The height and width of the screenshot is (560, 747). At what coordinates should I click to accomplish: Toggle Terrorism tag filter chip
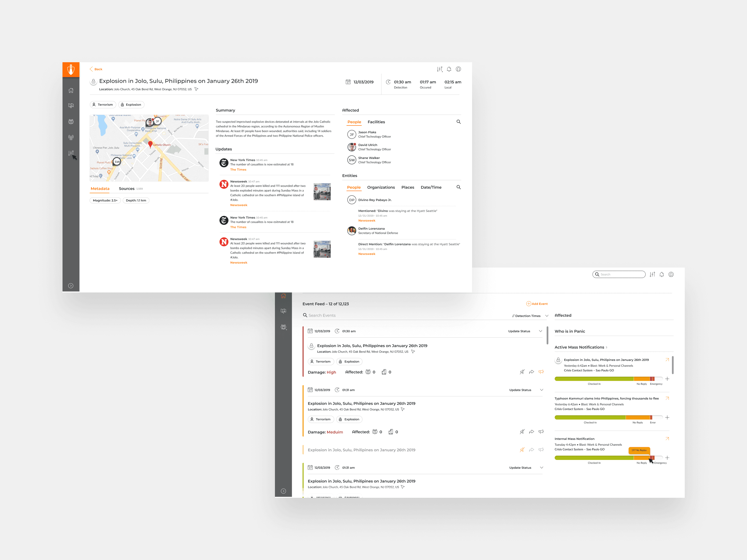pyautogui.click(x=103, y=105)
